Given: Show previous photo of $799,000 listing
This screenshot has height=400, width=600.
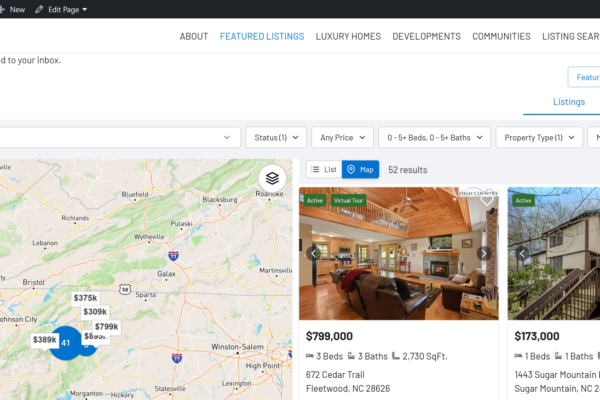Looking at the screenshot, I should pyautogui.click(x=313, y=253).
